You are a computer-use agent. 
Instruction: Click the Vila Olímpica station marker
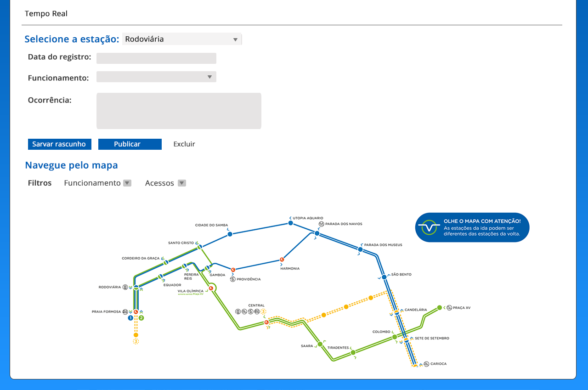click(211, 288)
